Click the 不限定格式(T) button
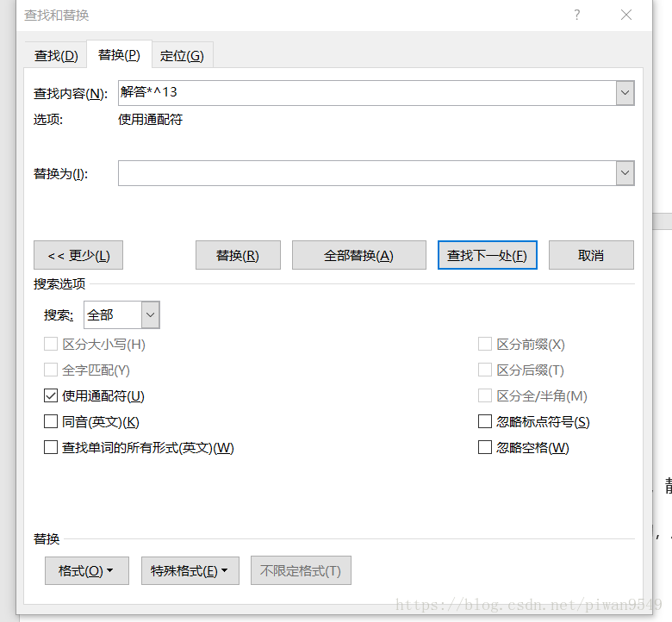This screenshot has width=672, height=622. click(x=301, y=570)
